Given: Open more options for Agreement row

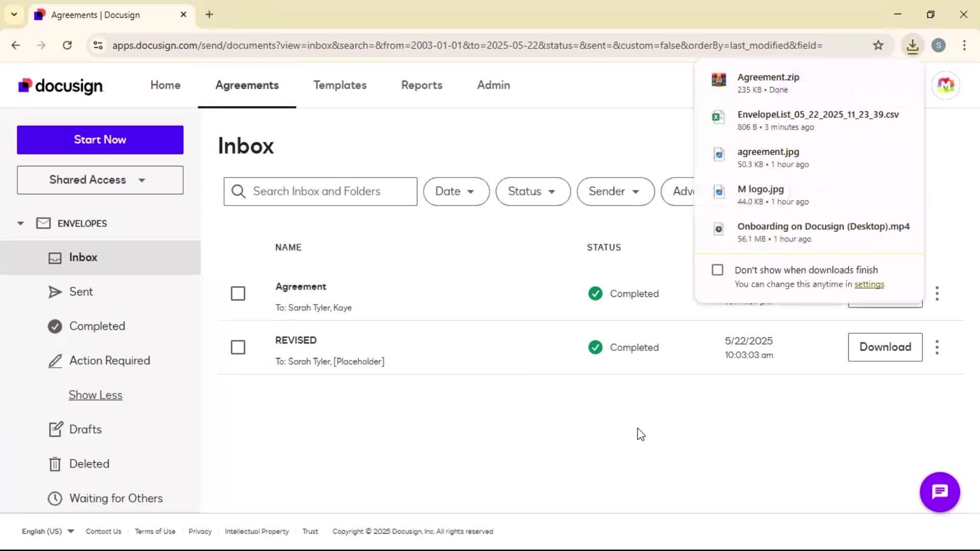Looking at the screenshot, I should tap(937, 293).
